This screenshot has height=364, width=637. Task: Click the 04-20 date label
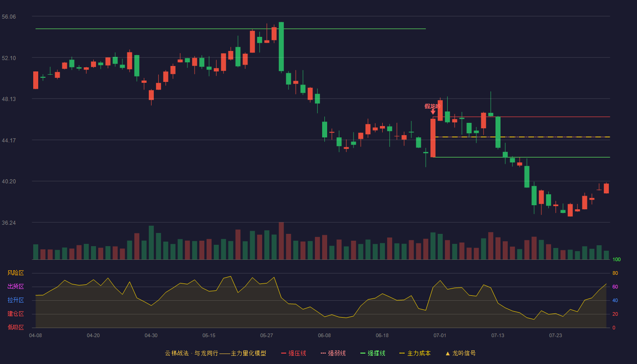[93, 335]
